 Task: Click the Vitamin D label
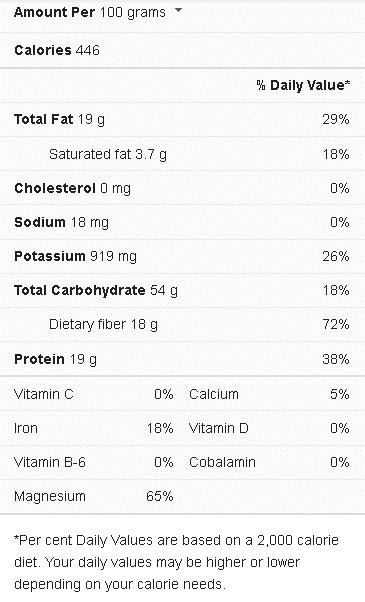click(219, 428)
